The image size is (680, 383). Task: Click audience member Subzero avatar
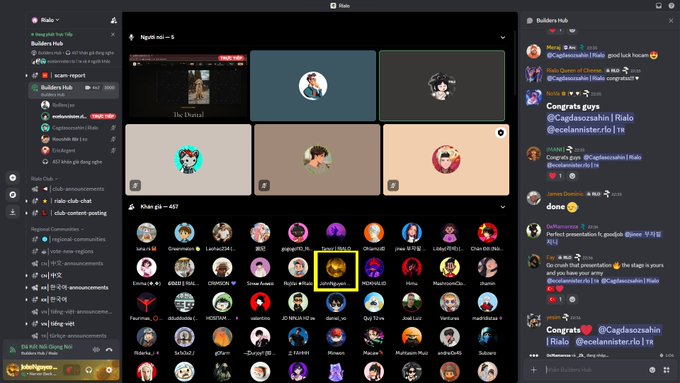tap(487, 337)
